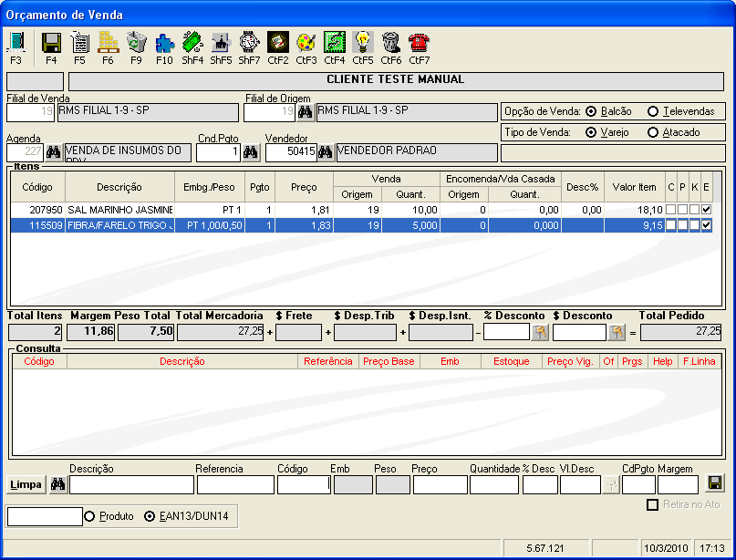Toggle C checkbox in FIBRA/FARELO TRIGO row
Screen dimensions: 736x560
(670, 225)
